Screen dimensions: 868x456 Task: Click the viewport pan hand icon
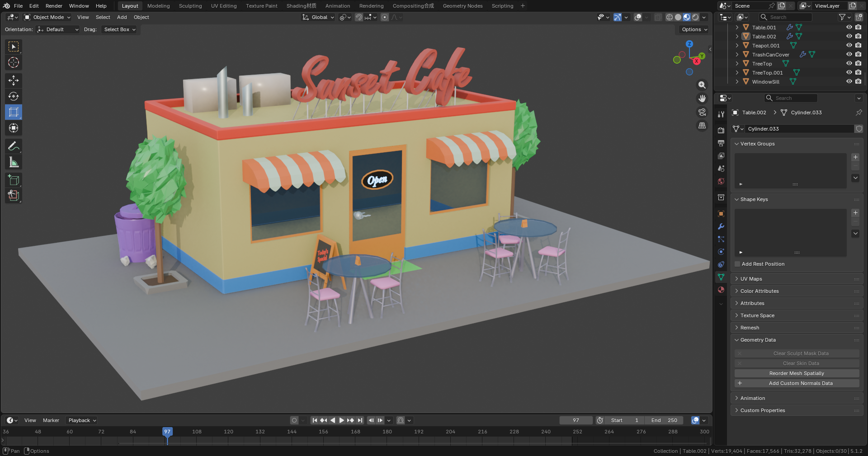click(x=702, y=99)
